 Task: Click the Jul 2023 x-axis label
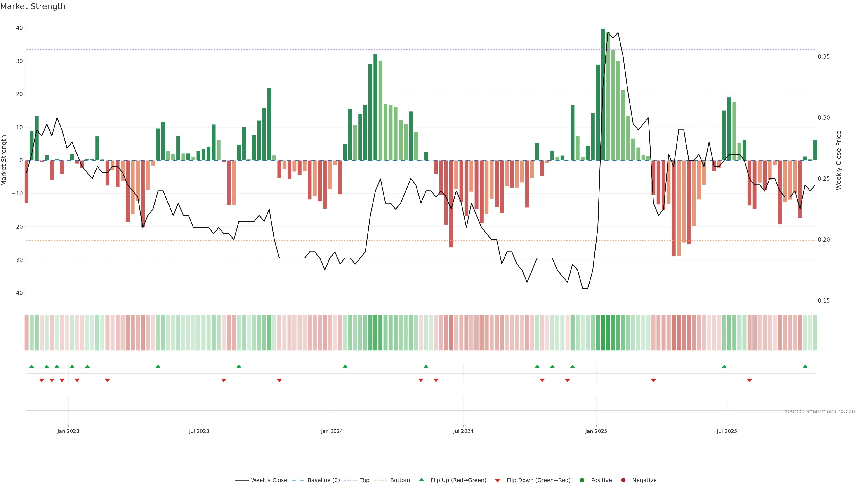click(199, 431)
